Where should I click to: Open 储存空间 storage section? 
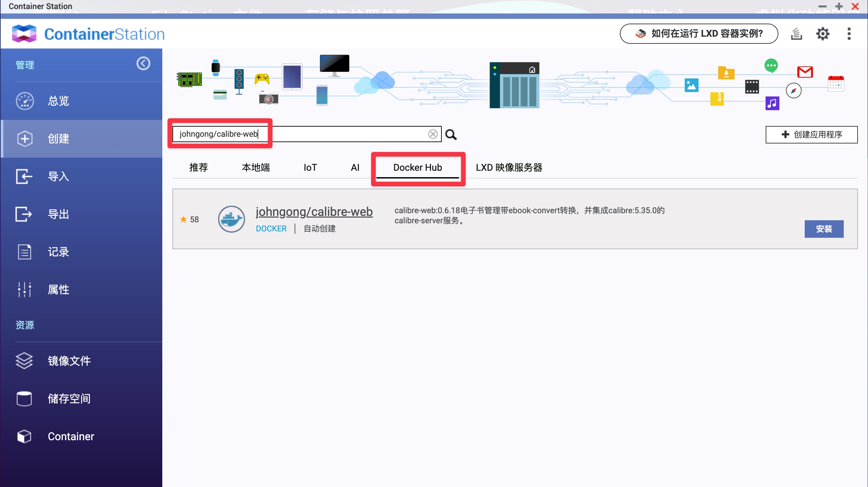(81, 398)
